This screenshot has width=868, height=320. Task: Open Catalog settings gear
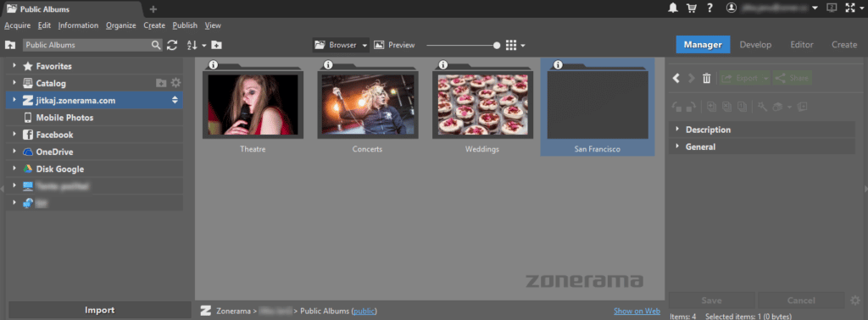point(175,83)
